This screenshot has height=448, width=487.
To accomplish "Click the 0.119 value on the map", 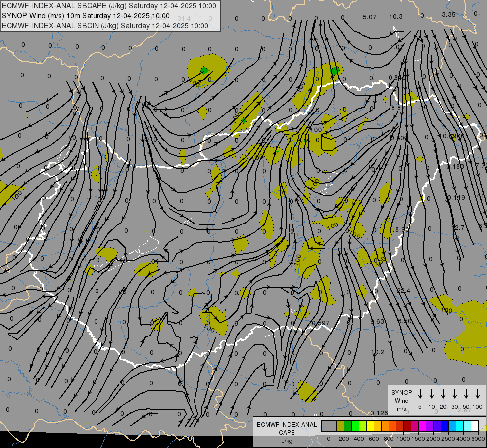I will tap(456, 198).
